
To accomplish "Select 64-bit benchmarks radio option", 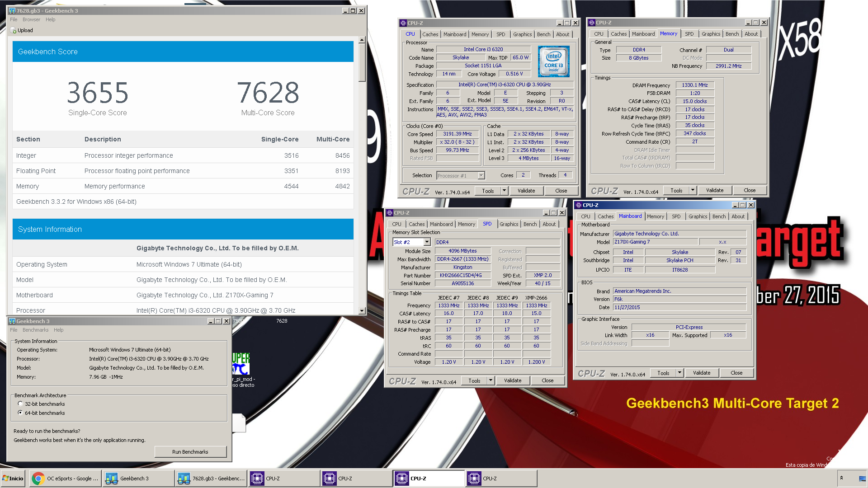I will (x=20, y=413).
